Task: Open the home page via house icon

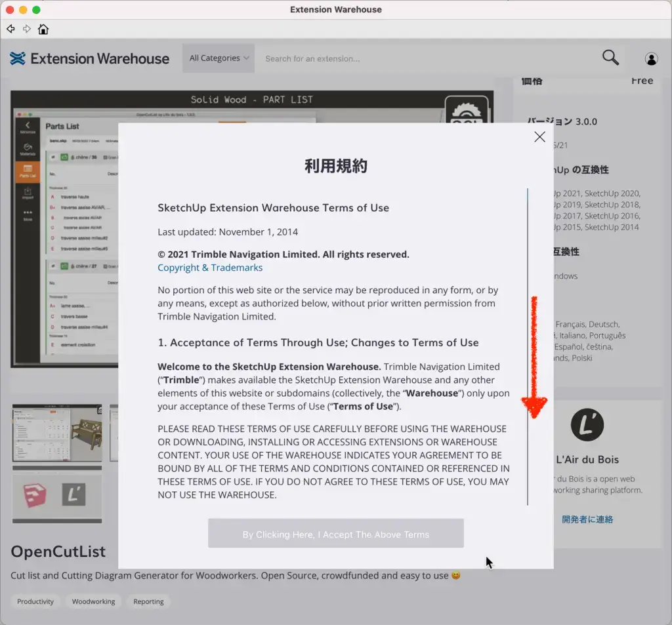Action: tap(43, 29)
